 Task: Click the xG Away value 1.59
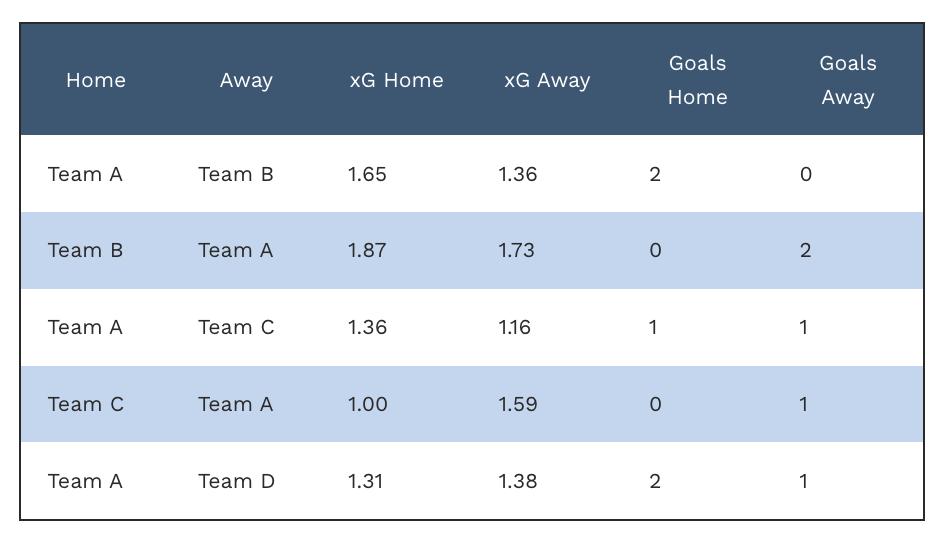coord(518,404)
